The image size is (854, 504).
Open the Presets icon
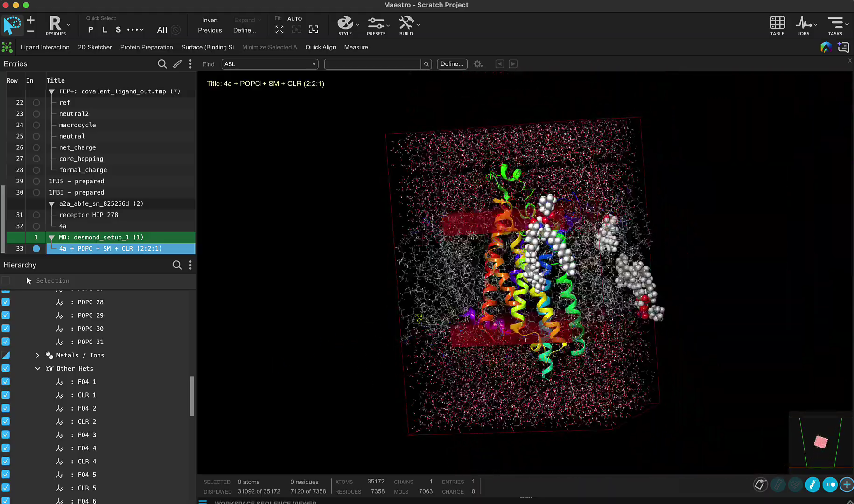376,25
